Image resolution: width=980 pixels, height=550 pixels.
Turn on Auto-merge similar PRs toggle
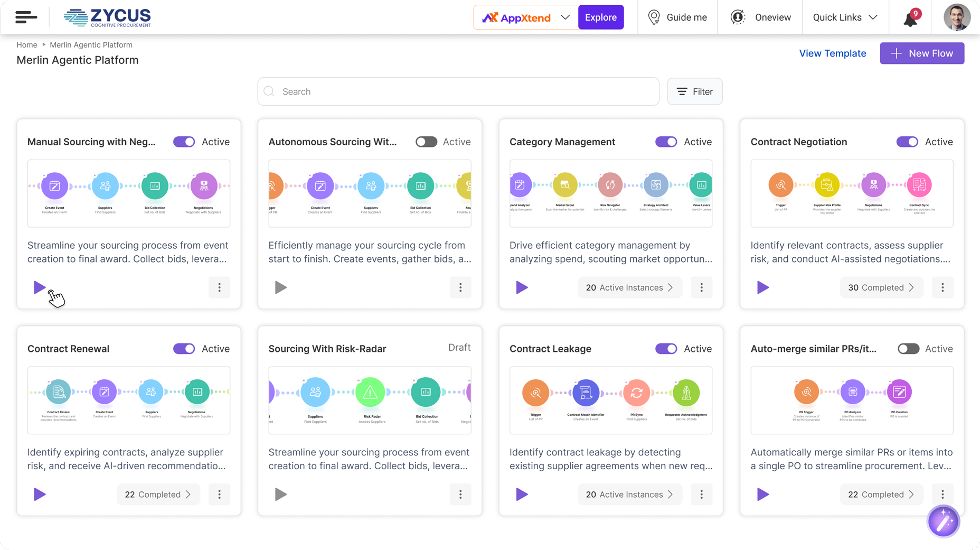(908, 349)
